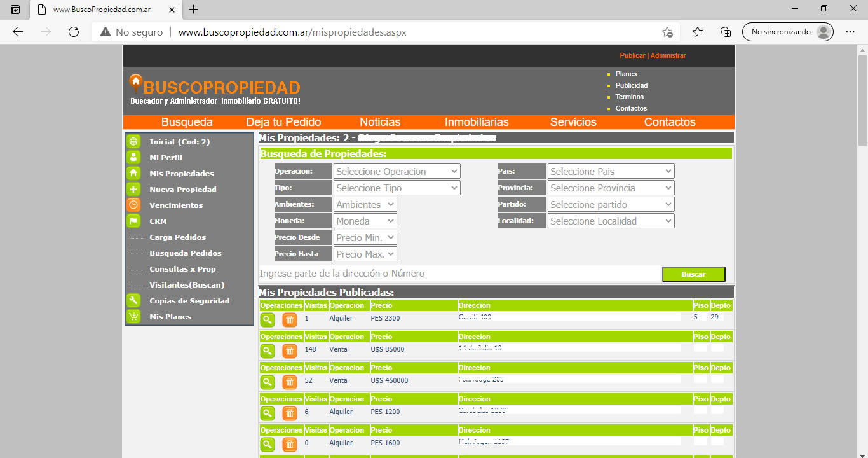Click the No seguro site info indicator
Image resolution: width=868 pixels, height=458 pixels.
point(132,32)
